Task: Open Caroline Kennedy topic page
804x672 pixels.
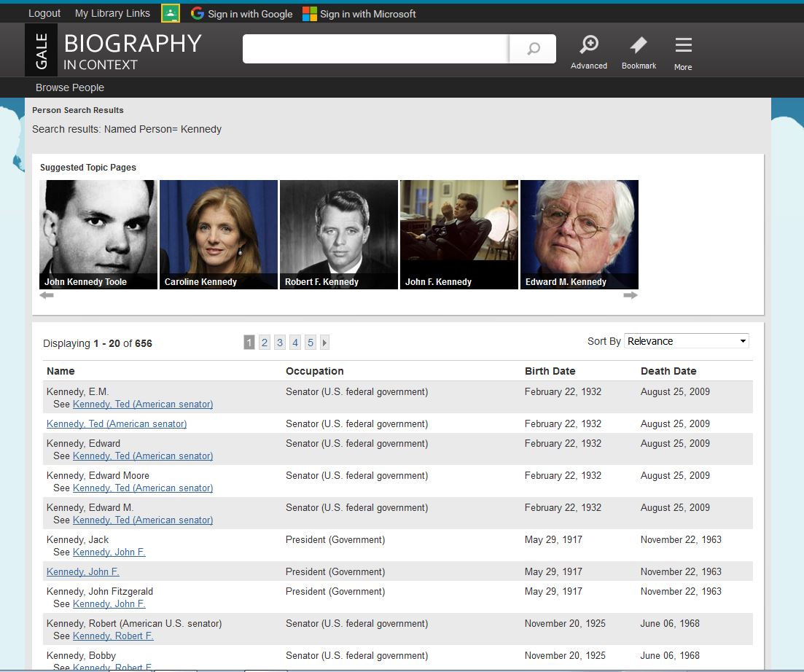Action: (x=219, y=234)
